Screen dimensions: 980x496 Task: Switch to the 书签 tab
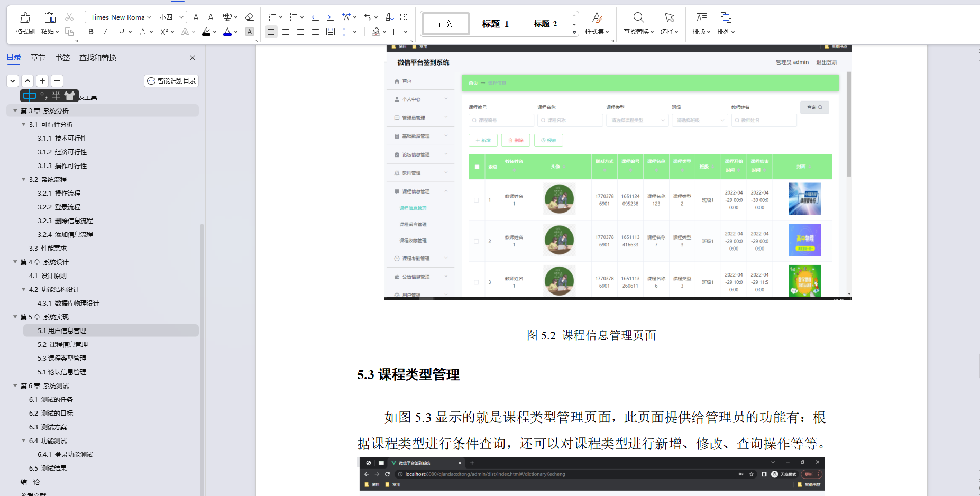pos(62,58)
